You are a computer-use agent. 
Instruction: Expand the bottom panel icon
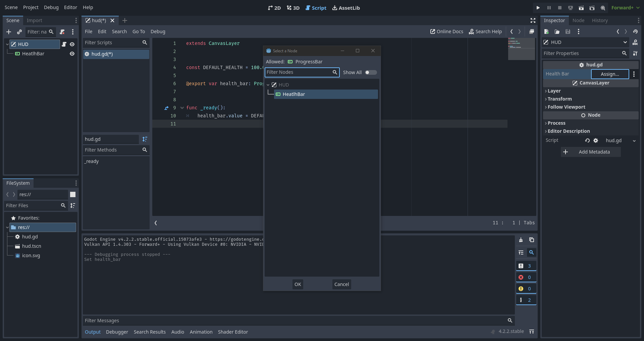[x=532, y=332]
